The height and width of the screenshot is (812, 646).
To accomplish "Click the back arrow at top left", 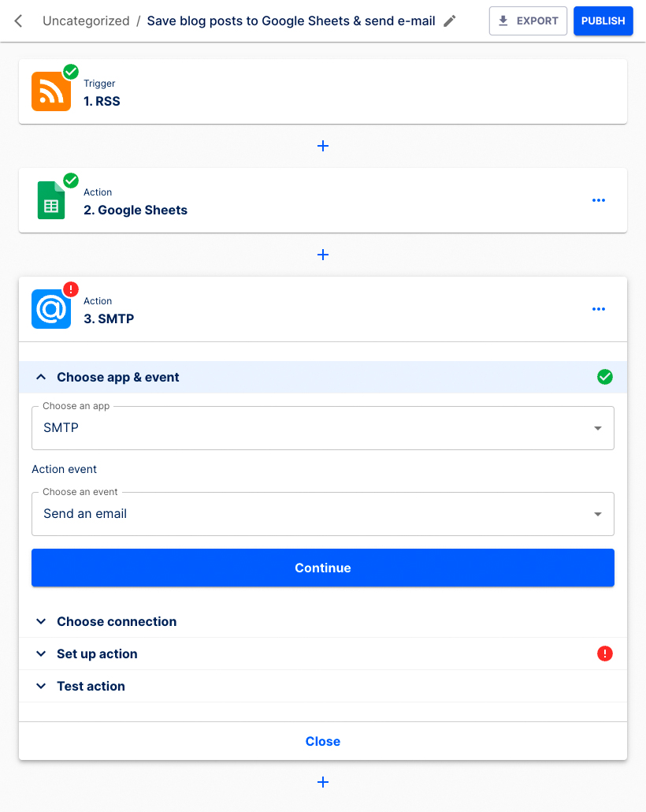I will [x=17, y=20].
